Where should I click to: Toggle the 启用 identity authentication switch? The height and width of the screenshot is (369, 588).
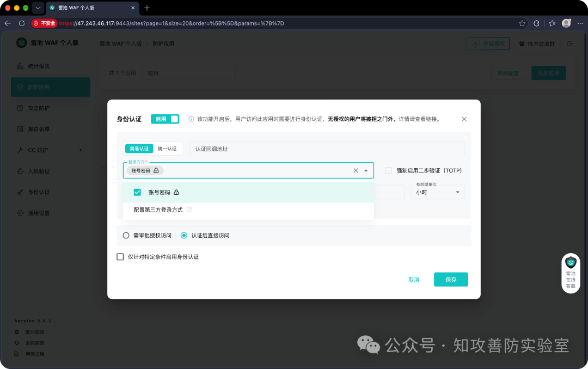point(165,119)
